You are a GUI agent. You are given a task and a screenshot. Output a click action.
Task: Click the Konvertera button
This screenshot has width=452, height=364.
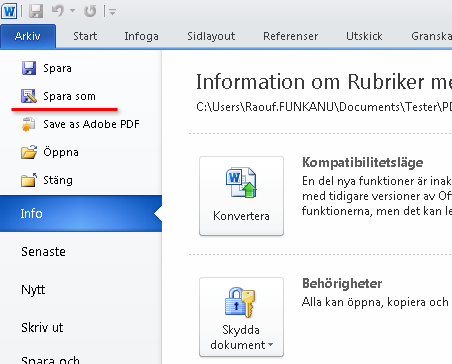pos(241,196)
